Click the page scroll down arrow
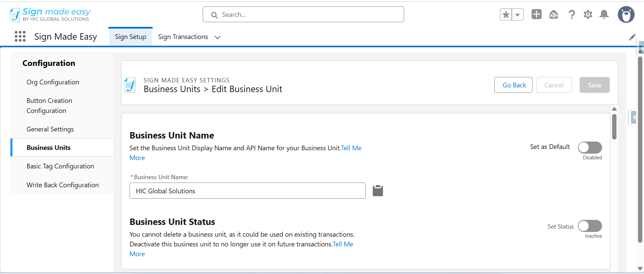This screenshot has width=644, height=274. (640, 268)
